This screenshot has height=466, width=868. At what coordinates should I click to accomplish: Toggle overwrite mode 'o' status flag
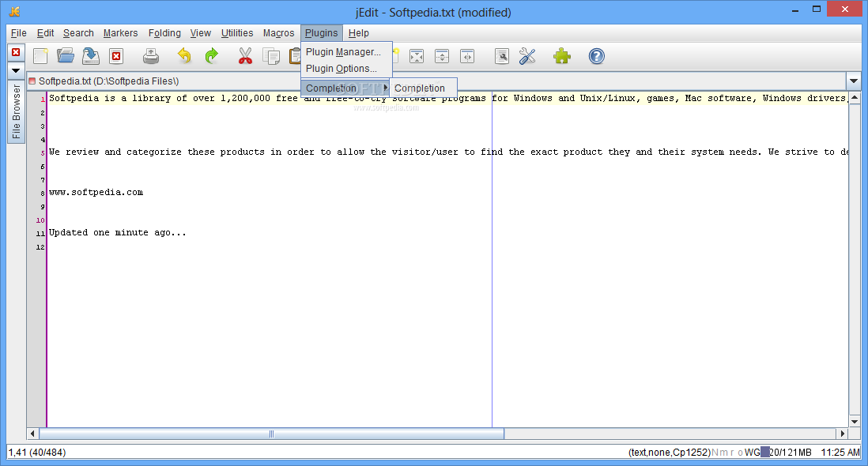click(740, 453)
